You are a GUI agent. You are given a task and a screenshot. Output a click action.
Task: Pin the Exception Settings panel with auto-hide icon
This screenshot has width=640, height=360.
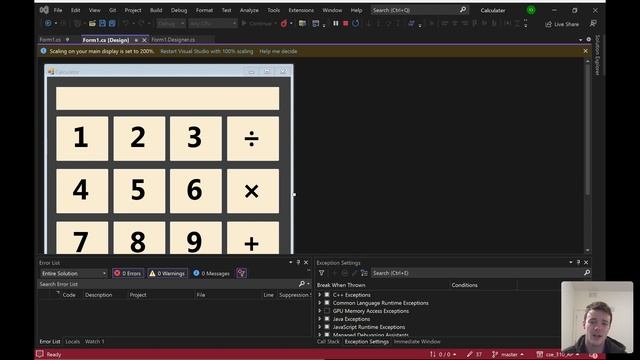578,262
